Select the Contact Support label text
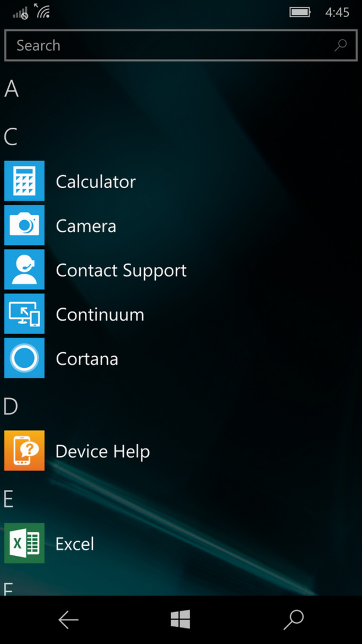 click(x=121, y=270)
